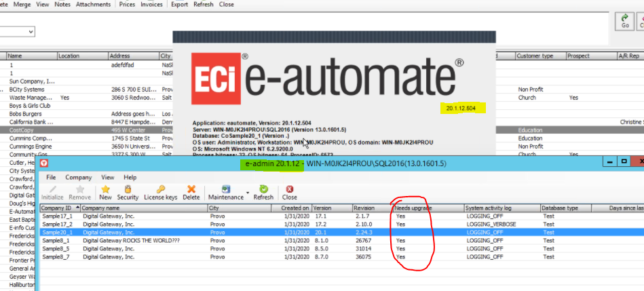
Task: Select the Sample17_2 company row
Action: click(342, 225)
